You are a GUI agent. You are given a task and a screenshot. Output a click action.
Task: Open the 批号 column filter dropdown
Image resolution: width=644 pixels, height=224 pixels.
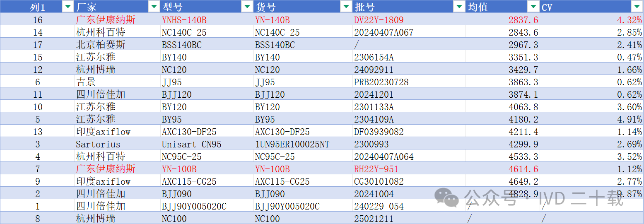(x=459, y=7)
